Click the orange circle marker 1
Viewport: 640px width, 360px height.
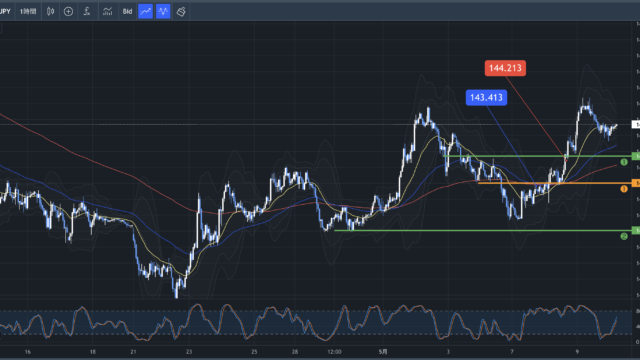624,189
